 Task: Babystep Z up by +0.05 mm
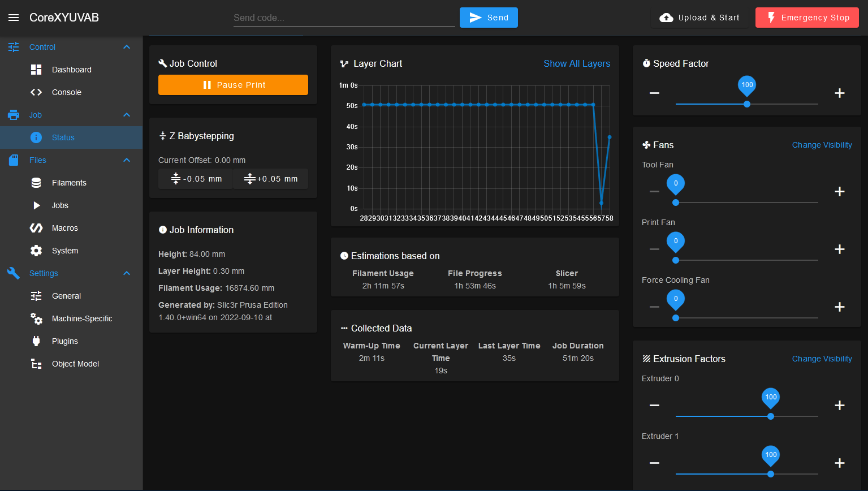pos(271,179)
